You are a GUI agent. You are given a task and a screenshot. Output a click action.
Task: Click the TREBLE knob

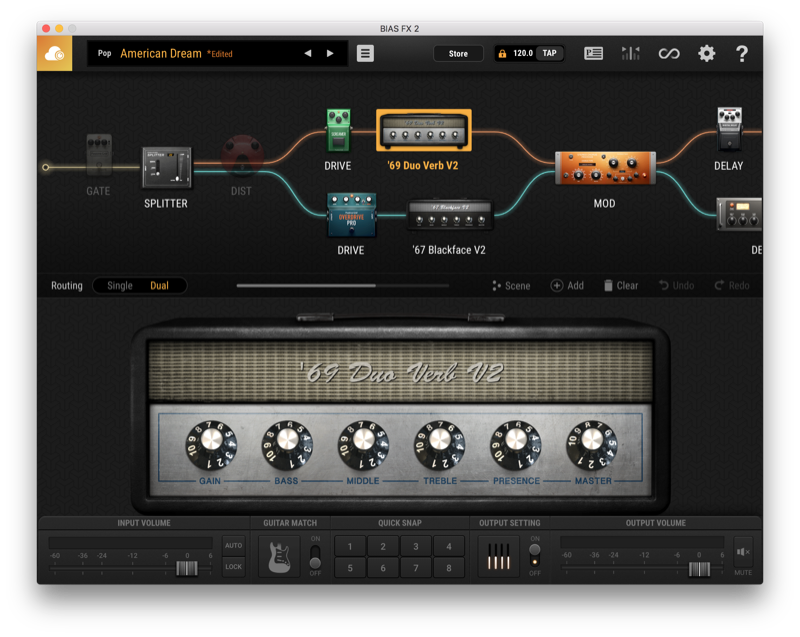pyautogui.click(x=440, y=445)
